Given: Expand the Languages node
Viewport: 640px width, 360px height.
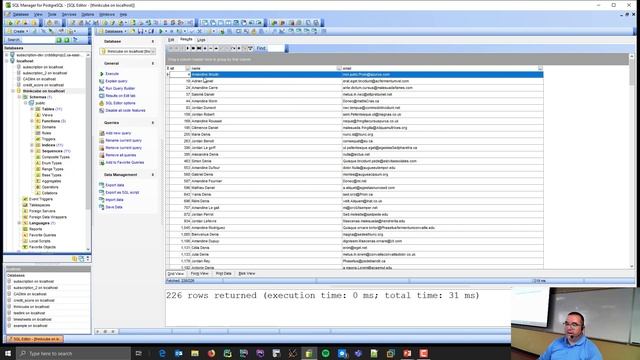Looking at the screenshot, I should coord(19,223).
